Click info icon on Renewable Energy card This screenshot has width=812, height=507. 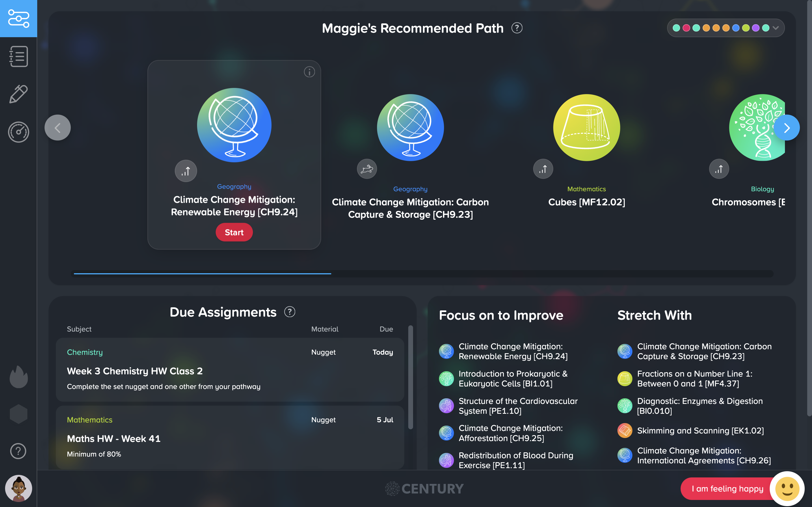click(x=309, y=72)
